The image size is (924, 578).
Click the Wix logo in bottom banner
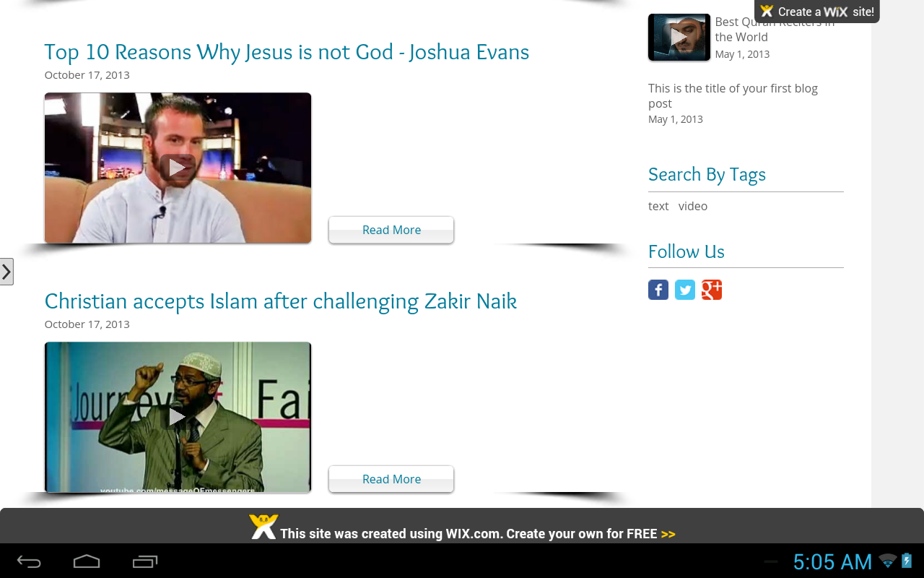(x=263, y=527)
